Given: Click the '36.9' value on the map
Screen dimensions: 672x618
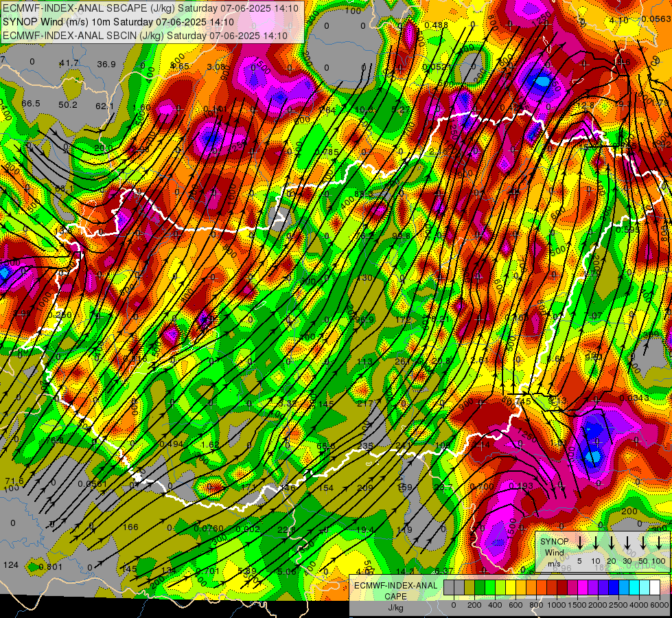Looking at the screenshot, I should click(x=106, y=65).
